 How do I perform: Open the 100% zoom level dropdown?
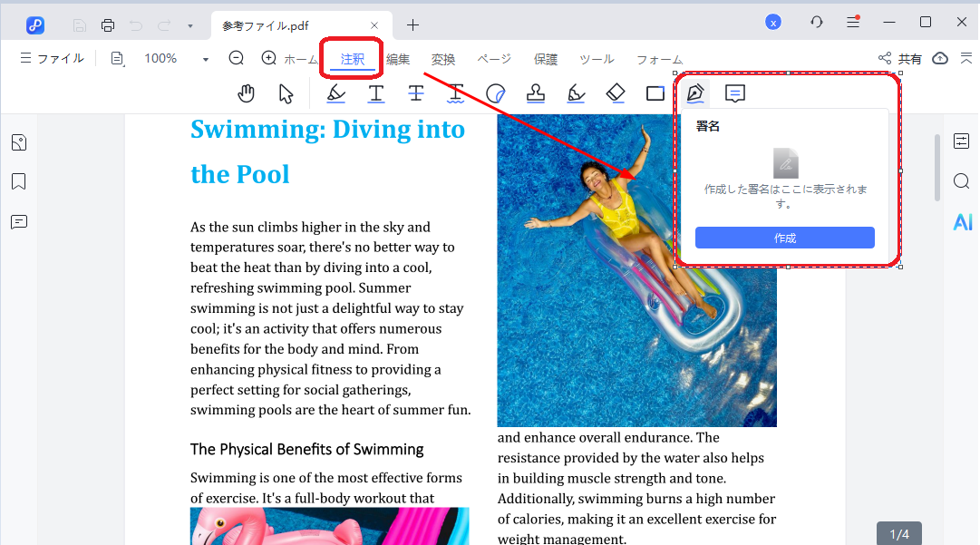pyautogui.click(x=206, y=59)
